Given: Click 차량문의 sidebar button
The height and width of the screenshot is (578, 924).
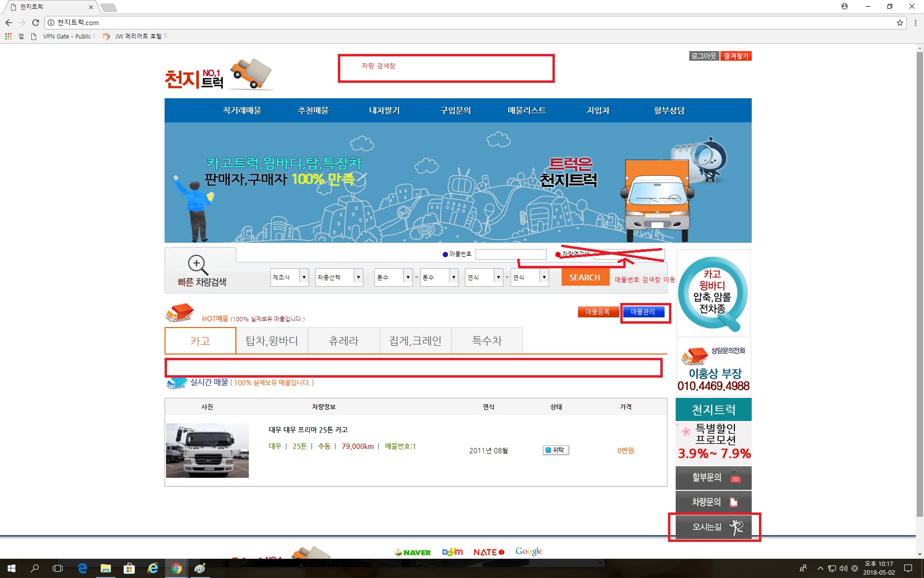Looking at the screenshot, I should click(714, 502).
